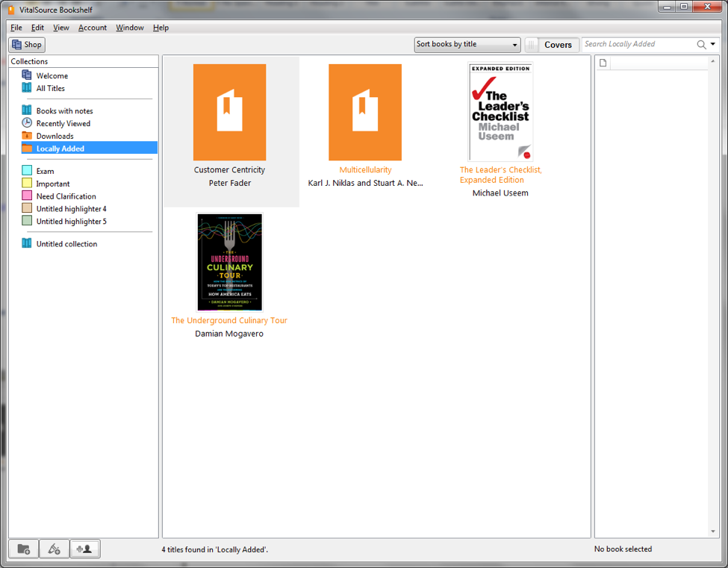Click the Recently Viewed clock icon

tap(27, 123)
